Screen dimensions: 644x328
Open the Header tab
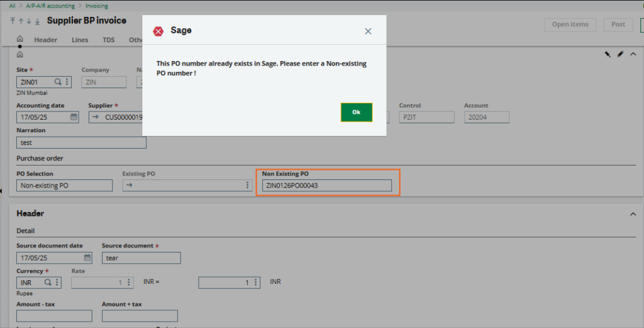point(45,40)
